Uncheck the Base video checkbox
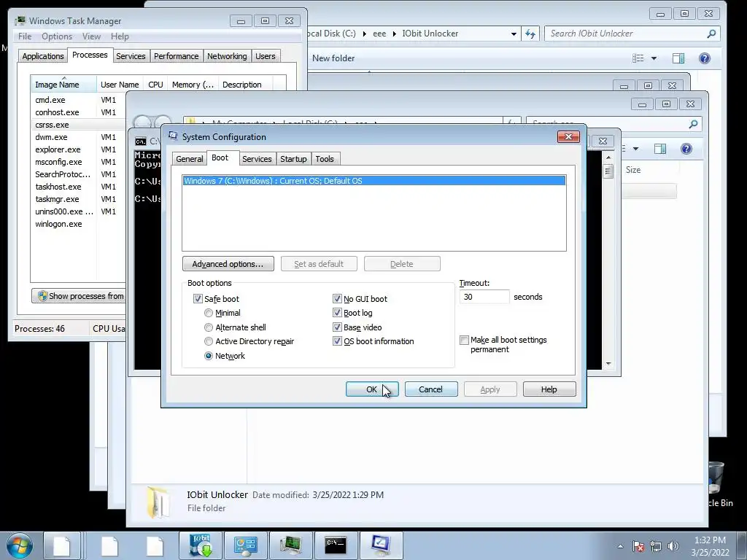 point(337,327)
